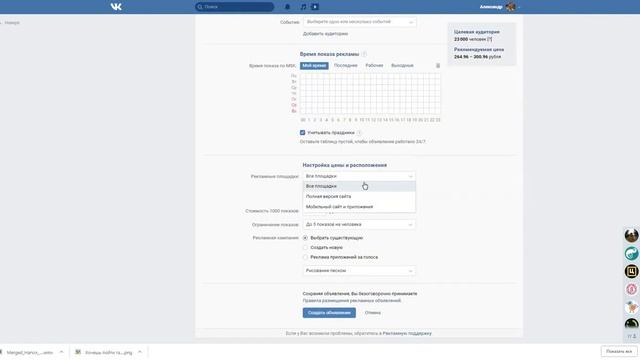Screen dimensions: 640x360
Task: Select the «Моё время» schedule tab
Action: tap(314, 66)
